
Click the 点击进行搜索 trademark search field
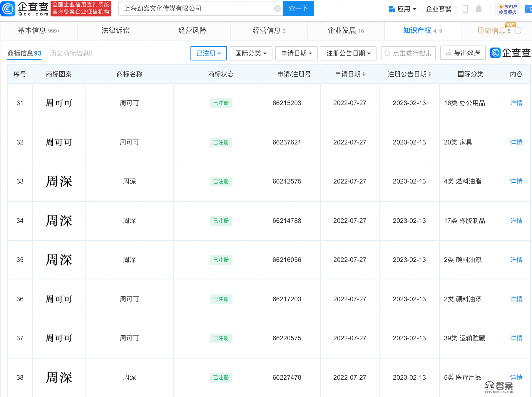409,53
